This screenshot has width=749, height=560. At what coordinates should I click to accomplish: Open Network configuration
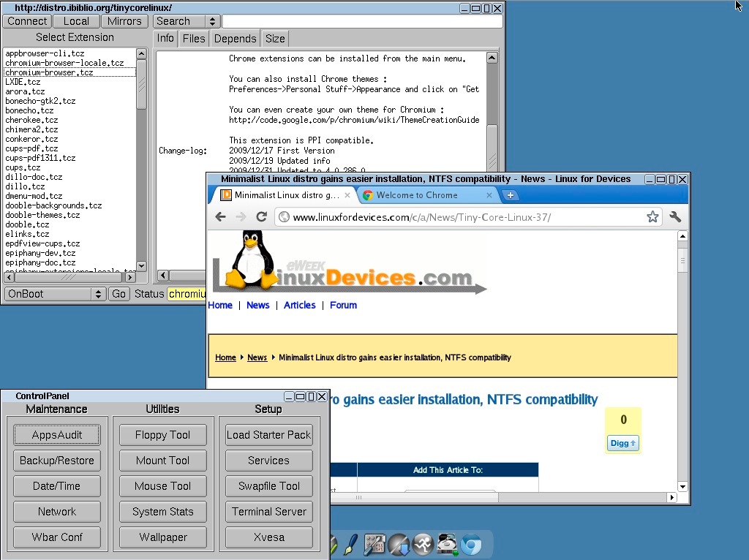pyautogui.click(x=57, y=512)
